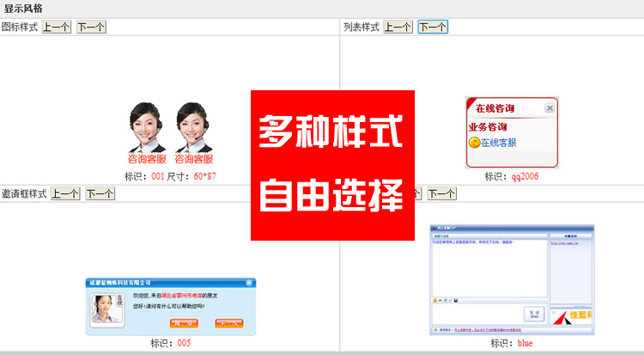The image size is (644, 355).
Task: Click 下一个 button next to 邀请框样式
Action: coord(100,193)
